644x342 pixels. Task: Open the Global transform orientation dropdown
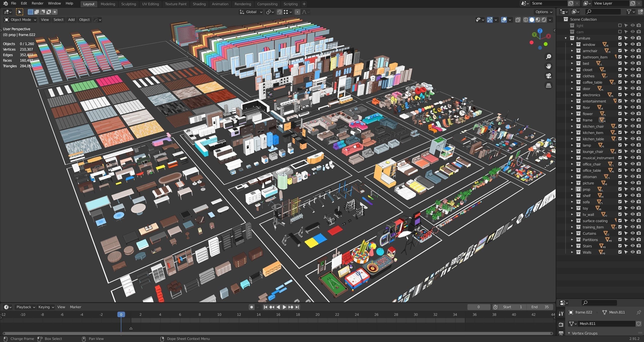click(251, 12)
